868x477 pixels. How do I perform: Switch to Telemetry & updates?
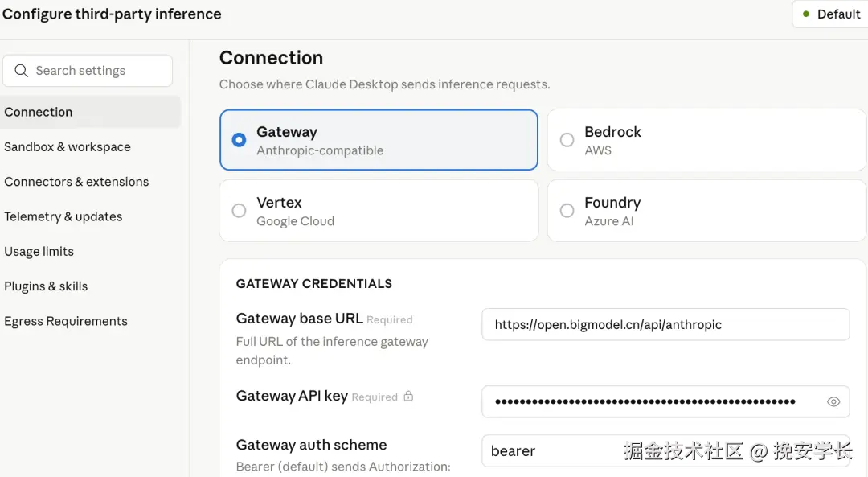click(x=63, y=216)
